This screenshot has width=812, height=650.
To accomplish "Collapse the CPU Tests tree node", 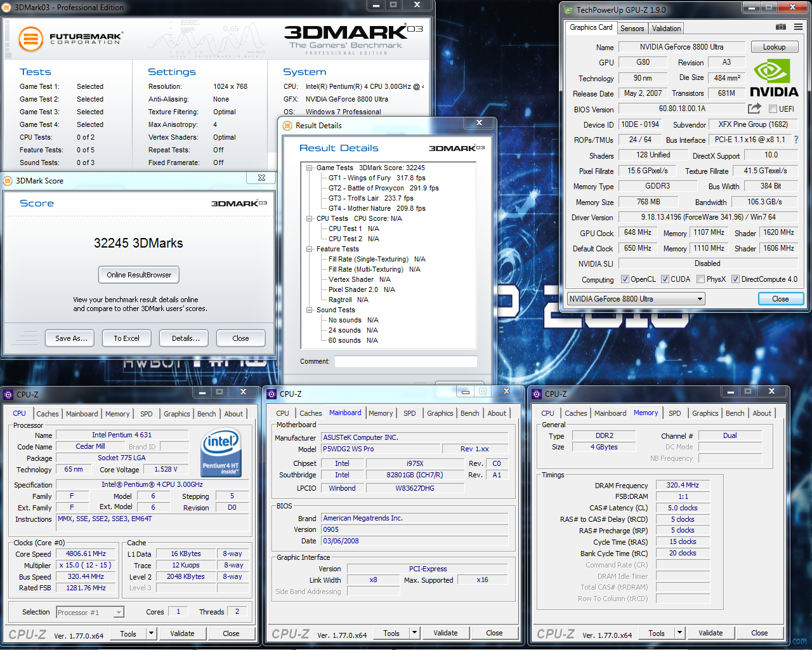I will point(309,219).
